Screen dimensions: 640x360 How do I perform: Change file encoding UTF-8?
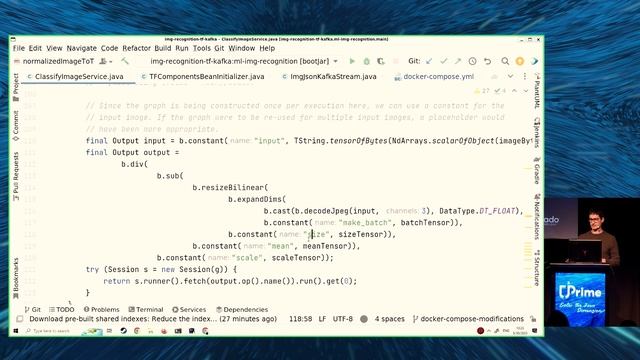pos(342,319)
